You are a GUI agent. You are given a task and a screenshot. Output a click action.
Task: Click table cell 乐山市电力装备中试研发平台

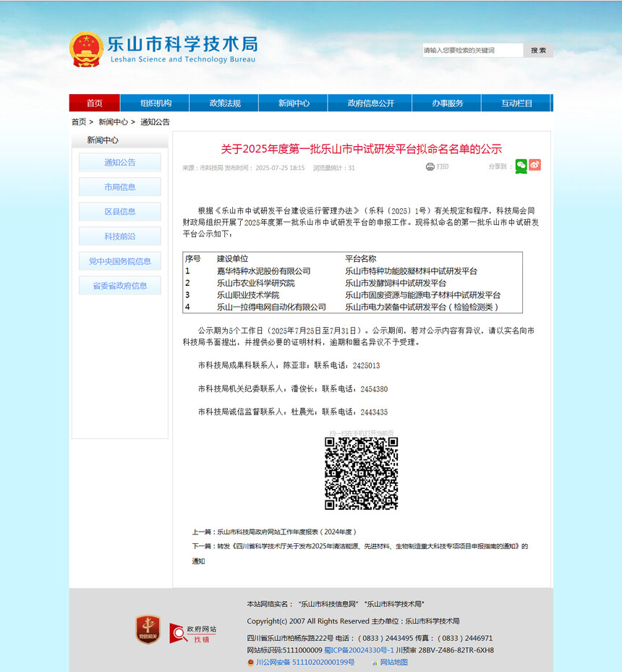(x=422, y=307)
